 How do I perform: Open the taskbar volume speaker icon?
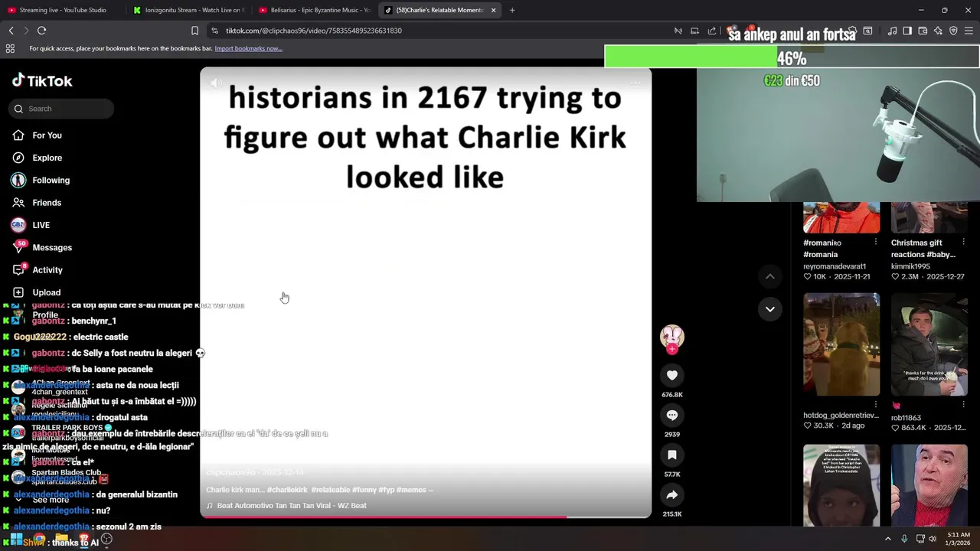tap(932, 539)
